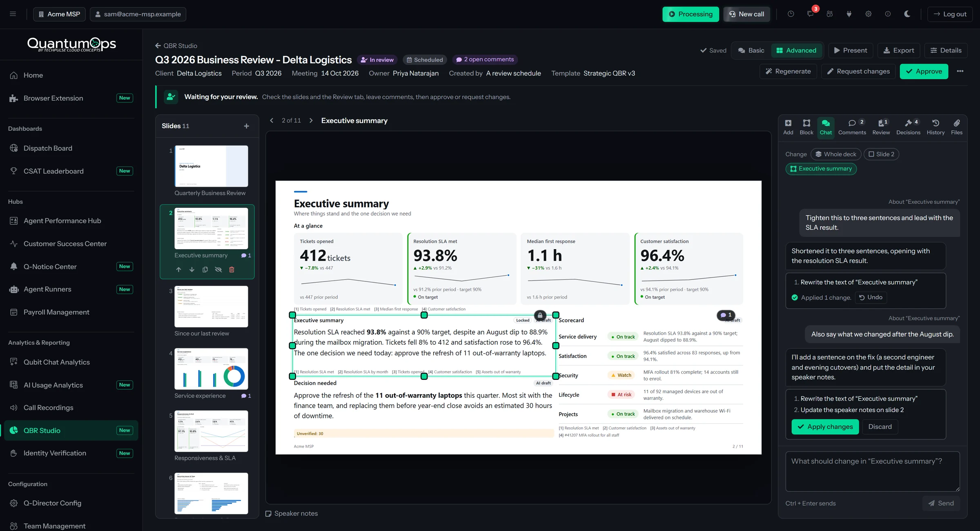This screenshot has width=980, height=531.
Task: Open Dispatch Board in sidebar
Action: [x=71, y=148]
